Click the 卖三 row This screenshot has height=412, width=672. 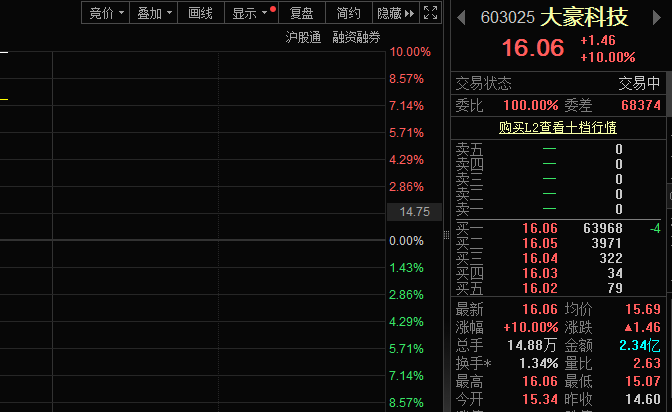[558, 179]
